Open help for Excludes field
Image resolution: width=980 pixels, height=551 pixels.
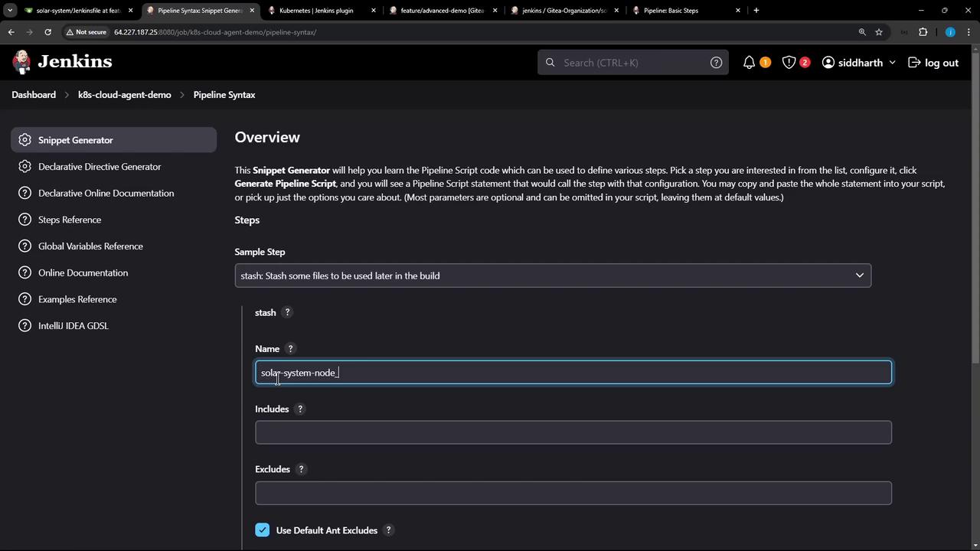click(x=301, y=469)
